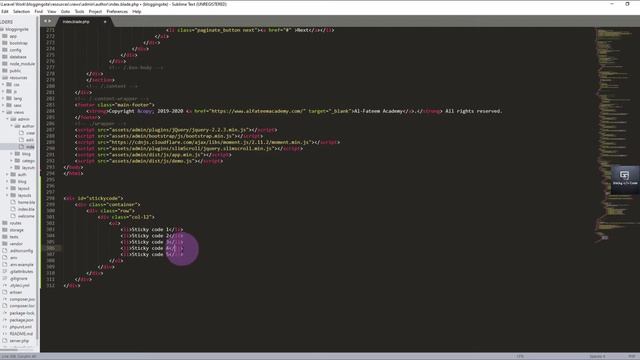Image resolution: width=640 pixels, height=360 pixels.
Task: Click the .gitattributes file icon
Action: [5, 272]
